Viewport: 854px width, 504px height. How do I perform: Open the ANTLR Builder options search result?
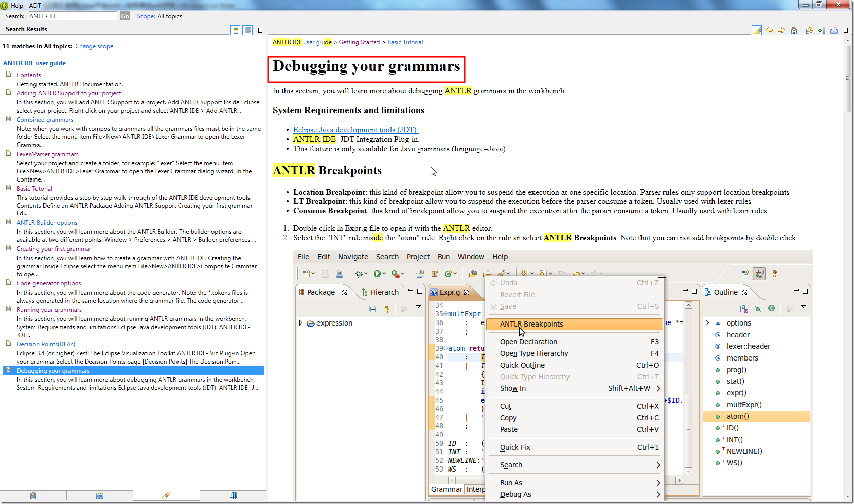[x=47, y=223]
